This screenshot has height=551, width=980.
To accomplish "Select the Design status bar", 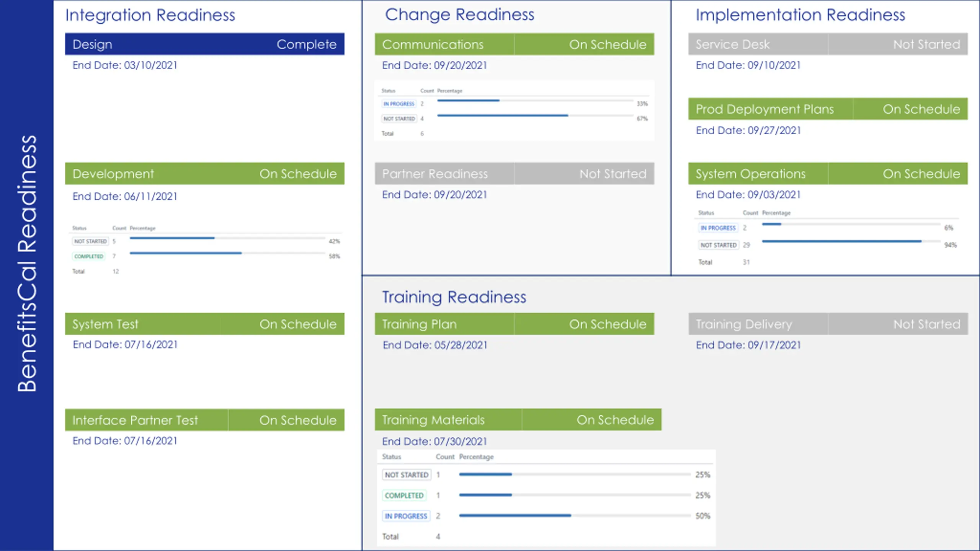I will coord(204,44).
